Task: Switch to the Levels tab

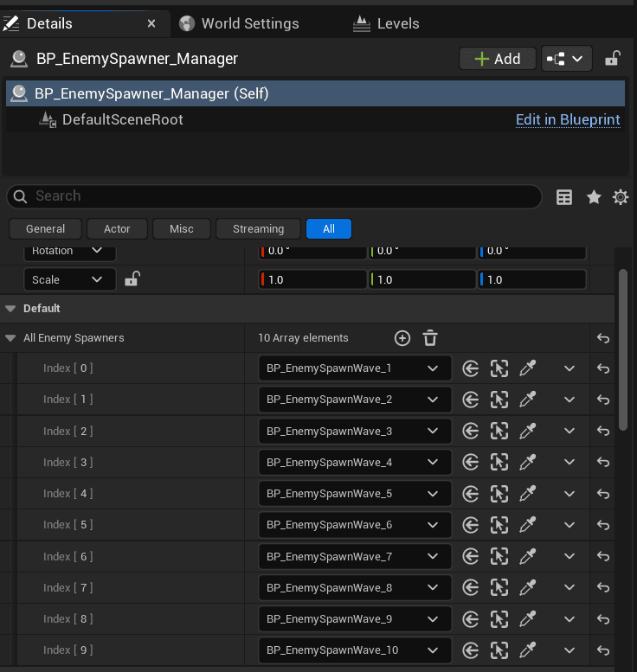Action: (x=397, y=23)
